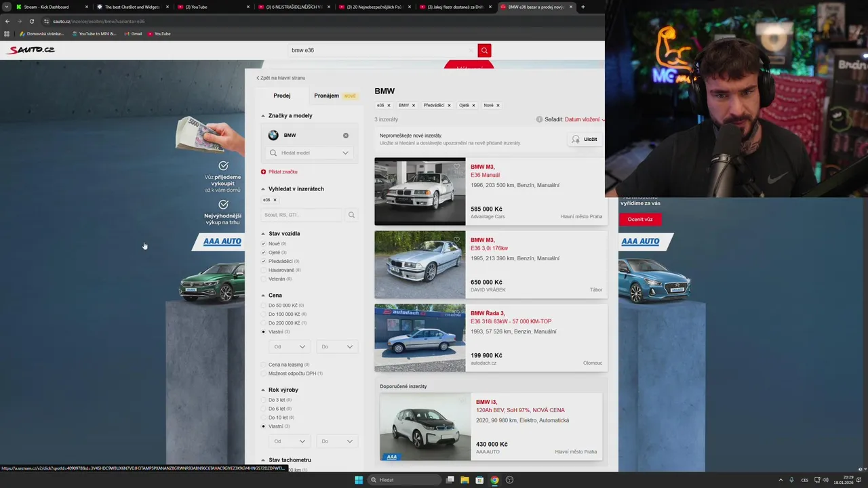This screenshot has height=488, width=868.
Task: Click the volume icon in system tray
Action: coord(825,480)
